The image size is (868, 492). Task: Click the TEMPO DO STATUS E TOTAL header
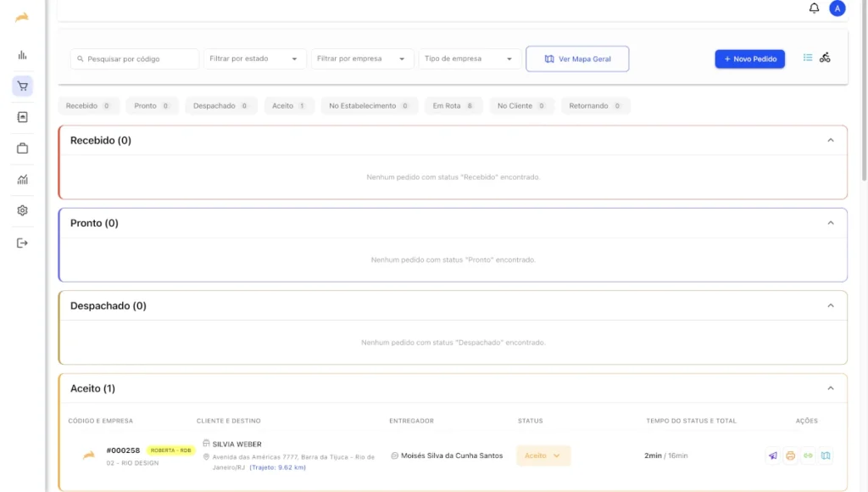(x=692, y=421)
